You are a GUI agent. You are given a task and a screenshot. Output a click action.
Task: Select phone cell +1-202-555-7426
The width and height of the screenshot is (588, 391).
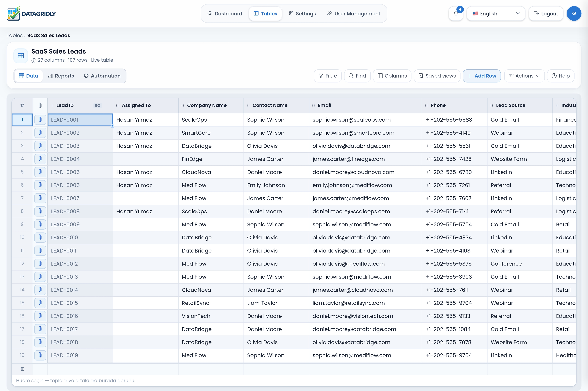coord(454,159)
